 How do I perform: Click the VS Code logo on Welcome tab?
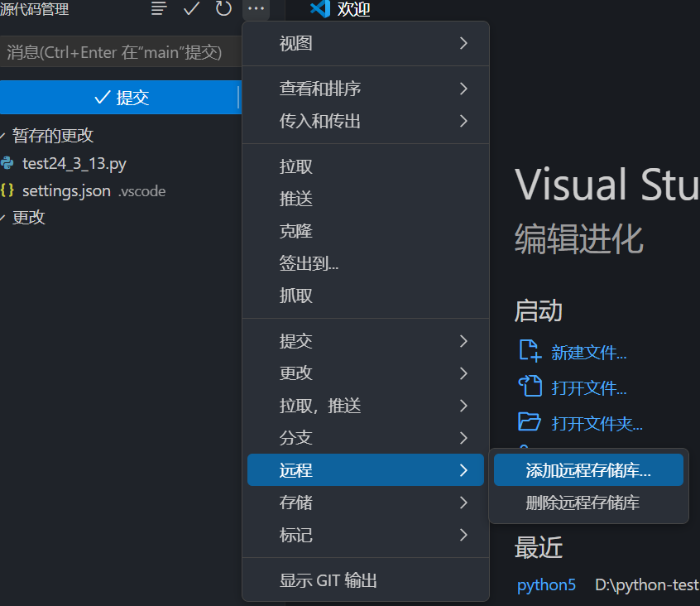[320, 8]
